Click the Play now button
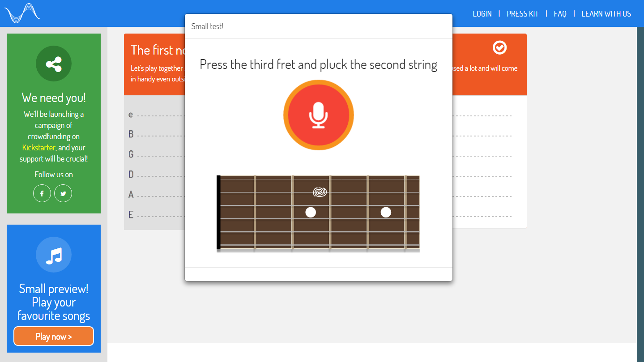Image resolution: width=644 pixels, height=362 pixels. tap(54, 336)
